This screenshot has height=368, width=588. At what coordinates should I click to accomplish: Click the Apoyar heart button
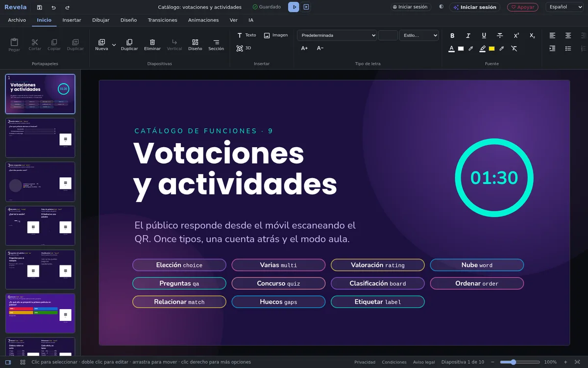tap(522, 7)
